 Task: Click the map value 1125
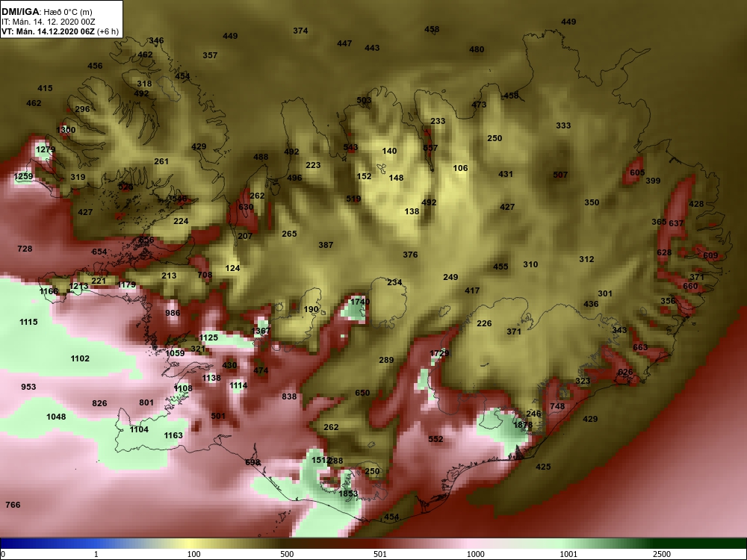[208, 337]
